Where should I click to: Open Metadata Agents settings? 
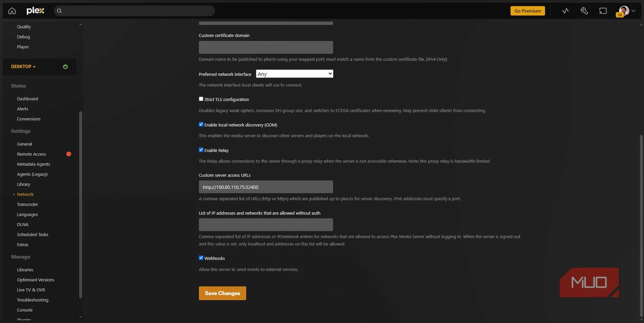(33, 164)
